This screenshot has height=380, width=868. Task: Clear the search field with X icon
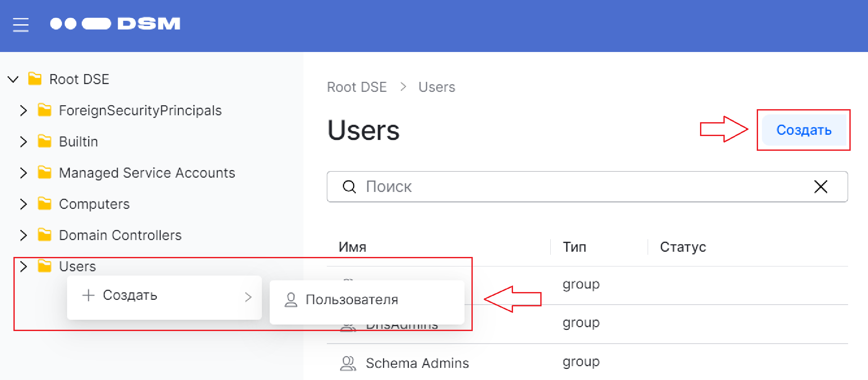tap(820, 187)
